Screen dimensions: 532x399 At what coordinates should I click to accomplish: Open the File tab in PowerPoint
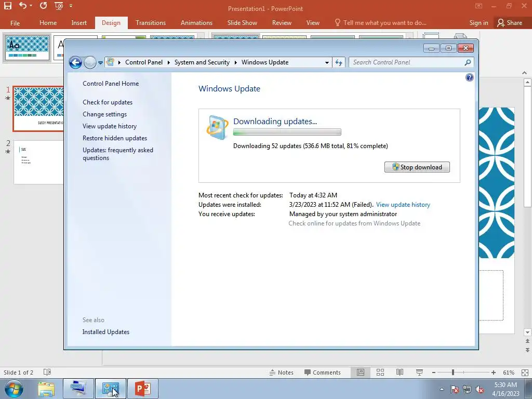click(x=15, y=23)
